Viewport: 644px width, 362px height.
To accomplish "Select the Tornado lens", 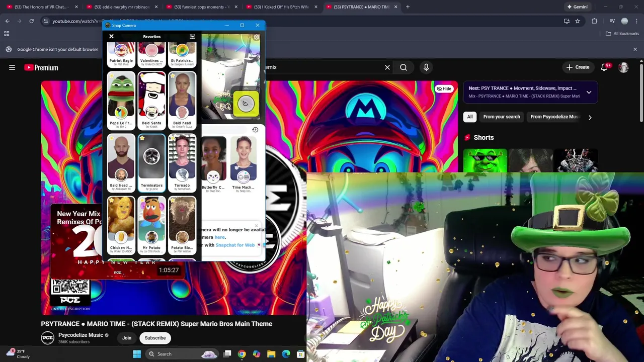I will [182, 162].
